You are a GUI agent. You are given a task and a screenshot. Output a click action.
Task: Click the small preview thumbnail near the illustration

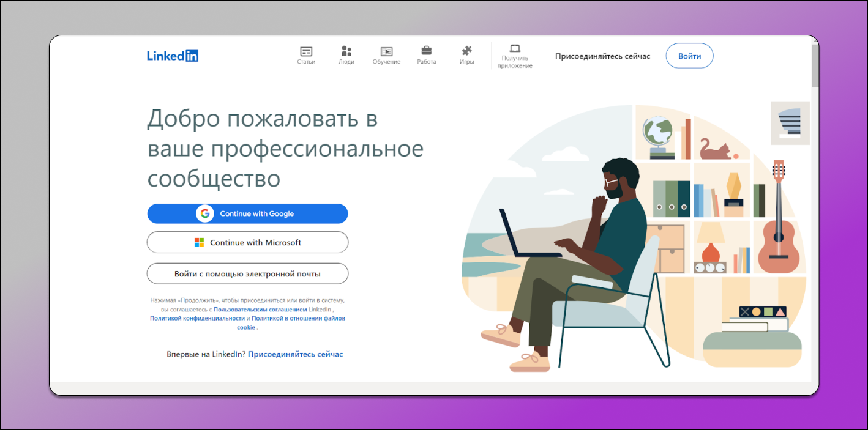tap(790, 123)
